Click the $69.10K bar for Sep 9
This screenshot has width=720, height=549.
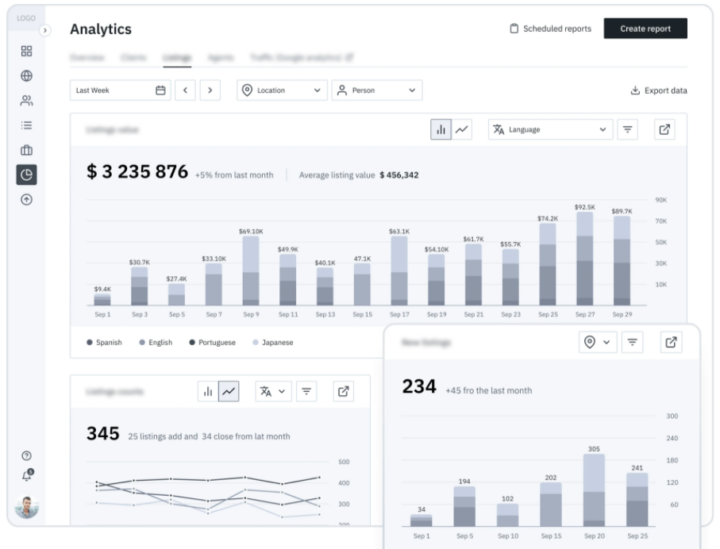click(x=251, y=271)
